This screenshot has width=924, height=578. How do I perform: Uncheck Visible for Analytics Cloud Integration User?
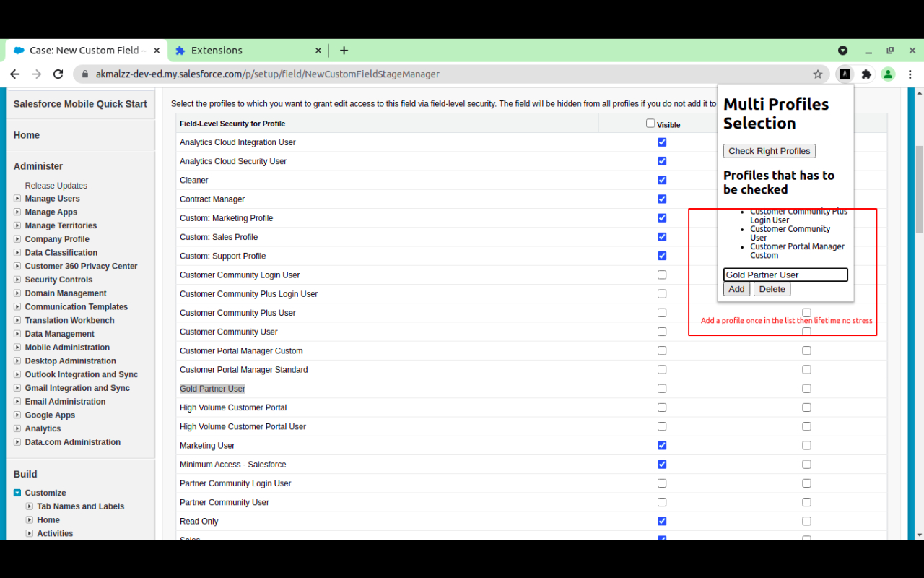click(662, 142)
